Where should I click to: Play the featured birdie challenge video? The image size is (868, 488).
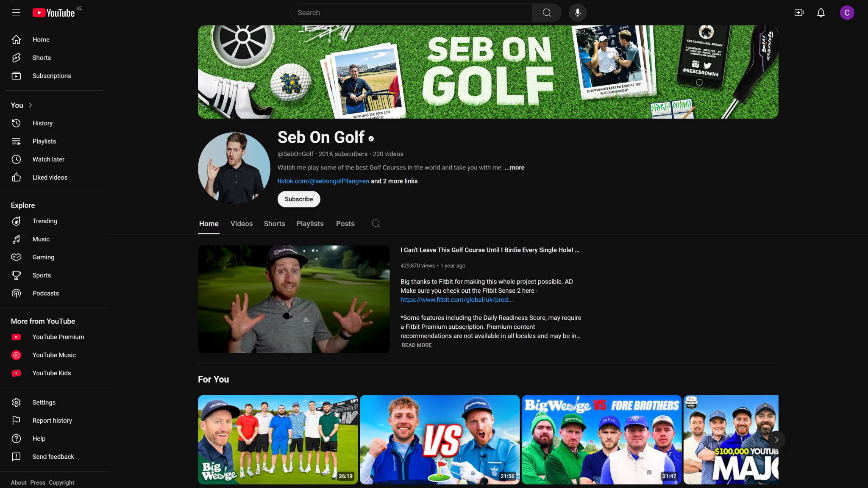click(x=293, y=299)
